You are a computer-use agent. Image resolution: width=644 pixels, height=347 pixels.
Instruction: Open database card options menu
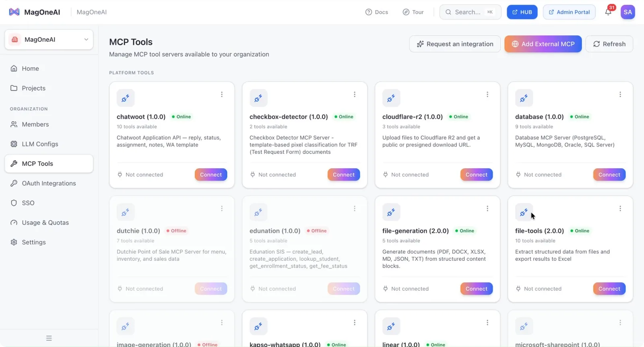click(x=620, y=94)
